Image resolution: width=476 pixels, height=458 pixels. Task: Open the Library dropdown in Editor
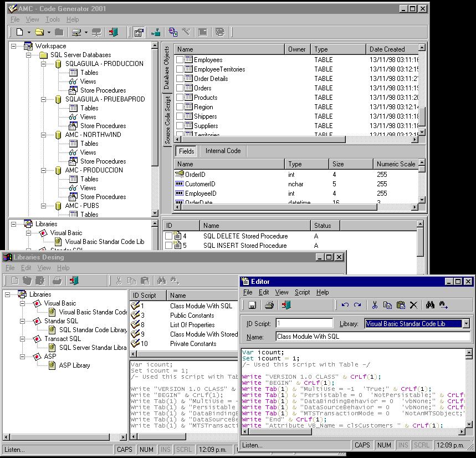[x=466, y=323]
